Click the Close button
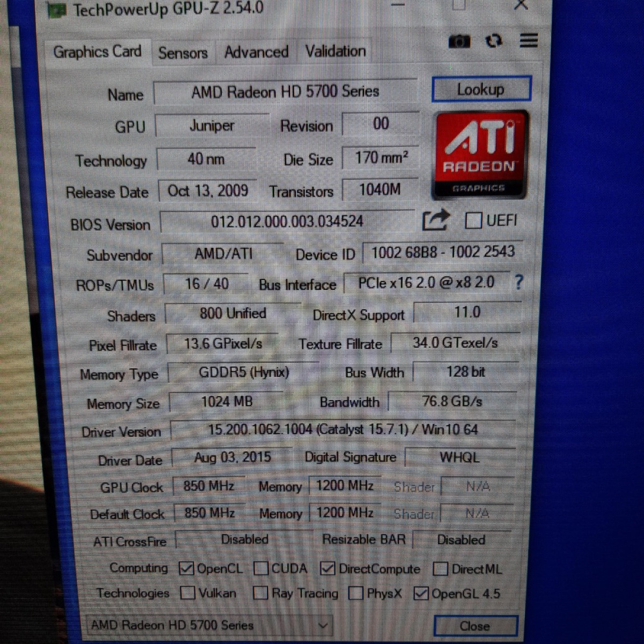 pos(475,626)
